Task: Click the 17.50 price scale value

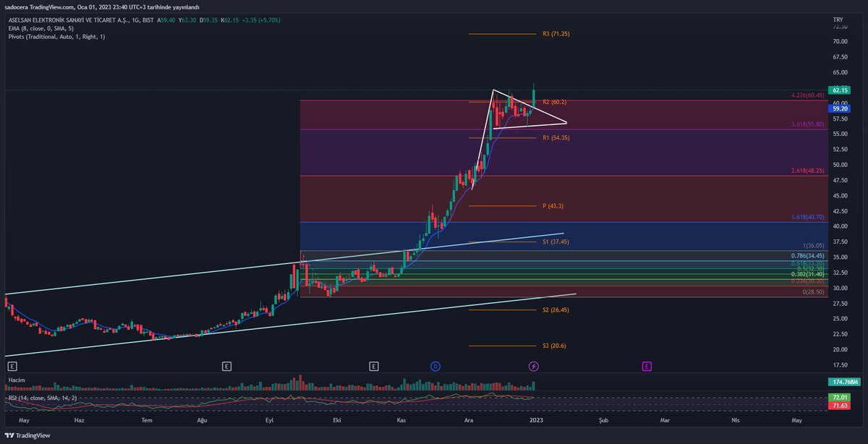Action: coord(841,365)
